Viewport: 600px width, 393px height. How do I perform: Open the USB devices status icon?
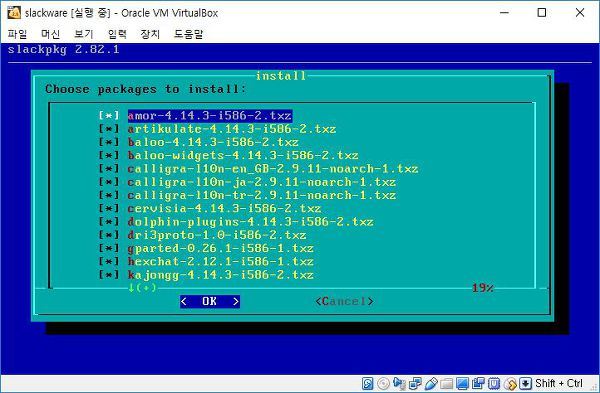[x=431, y=383]
